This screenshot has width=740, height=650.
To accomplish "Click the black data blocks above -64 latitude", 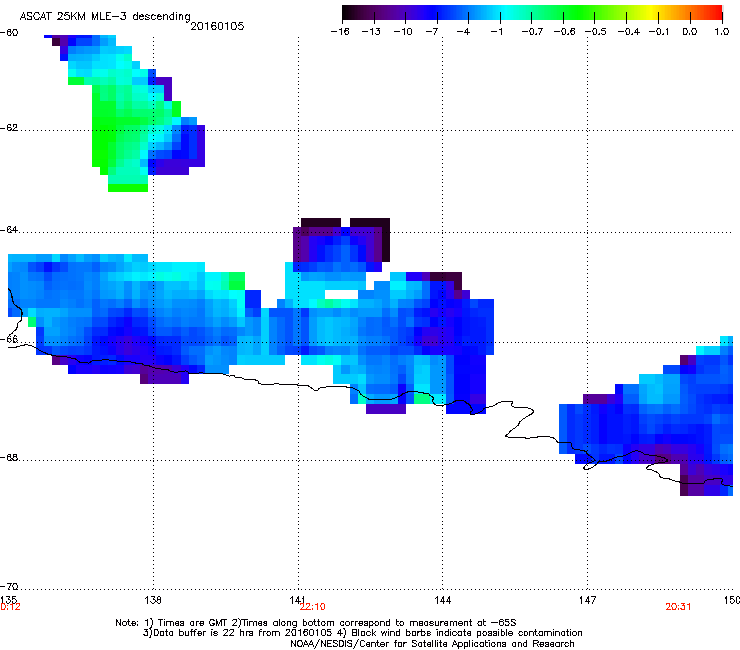I will click(x=345, y=223).
